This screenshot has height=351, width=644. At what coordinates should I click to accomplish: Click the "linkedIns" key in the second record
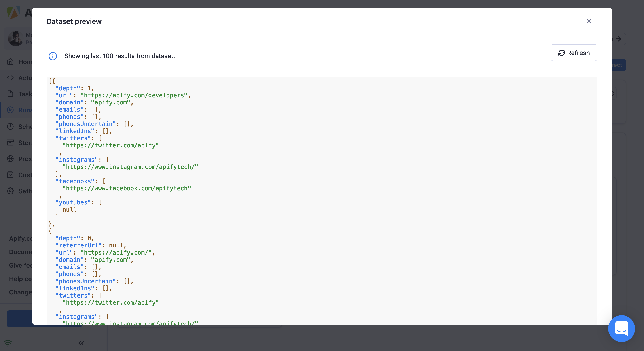(75, 288)
